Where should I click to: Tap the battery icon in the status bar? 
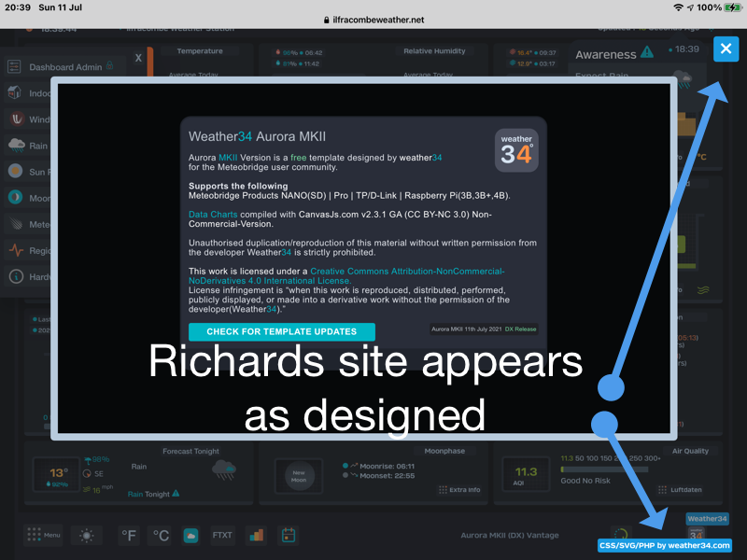click(x=732, y=7)
